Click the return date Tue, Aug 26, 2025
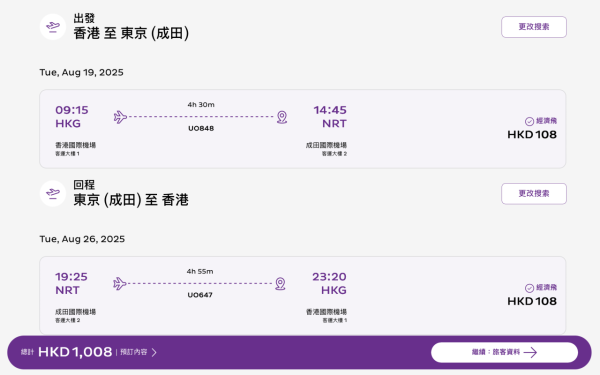Image resolution: width=600 pixels, height=375 pixels. pyautogui.click(x=82, y=239)
